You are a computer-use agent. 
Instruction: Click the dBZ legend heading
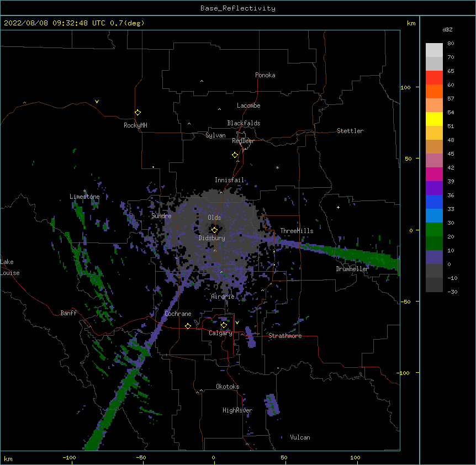tap(447, 29)
